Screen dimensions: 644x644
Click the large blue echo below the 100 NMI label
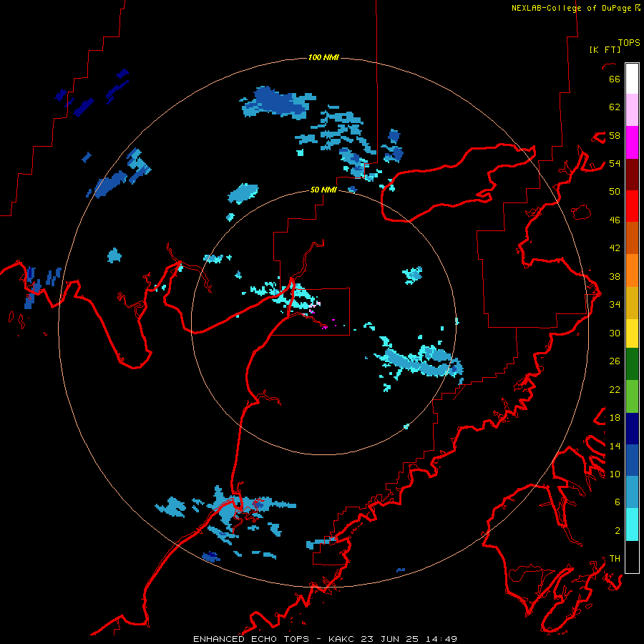[x=278, y=102]
